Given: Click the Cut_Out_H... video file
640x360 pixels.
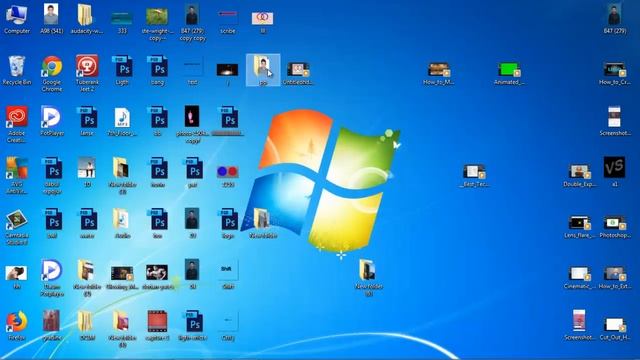Looking at the screenshot, I should coord(614,329).
